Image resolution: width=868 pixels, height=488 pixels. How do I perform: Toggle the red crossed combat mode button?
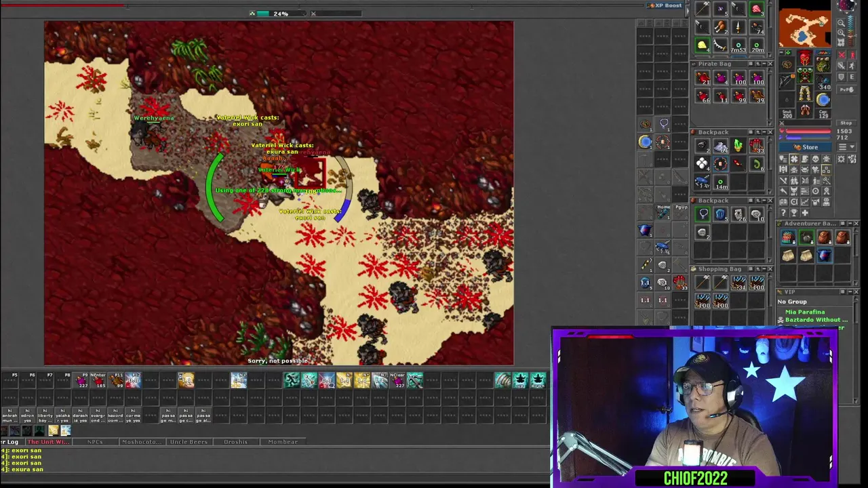[842, 55]
